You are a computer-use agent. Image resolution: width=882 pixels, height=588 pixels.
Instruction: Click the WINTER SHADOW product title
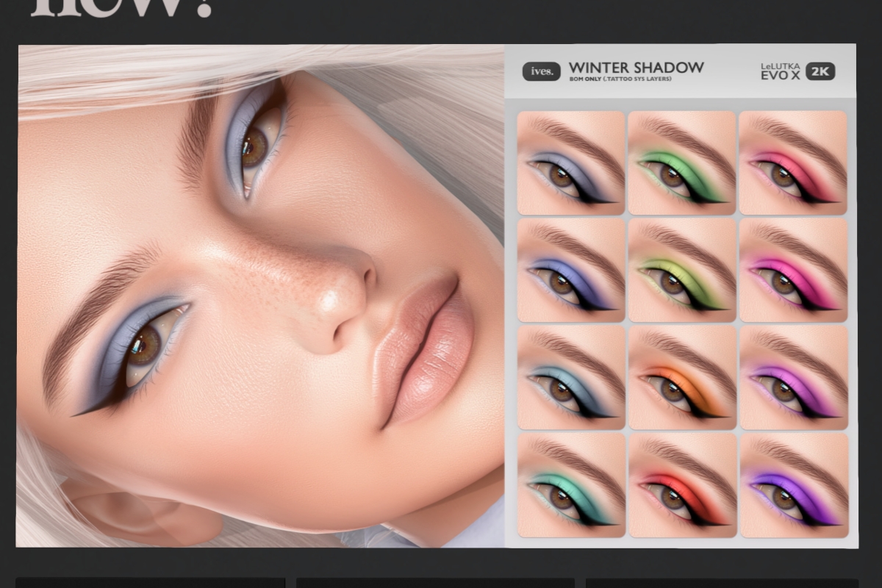pyautogui.click(x=636, y=68)
